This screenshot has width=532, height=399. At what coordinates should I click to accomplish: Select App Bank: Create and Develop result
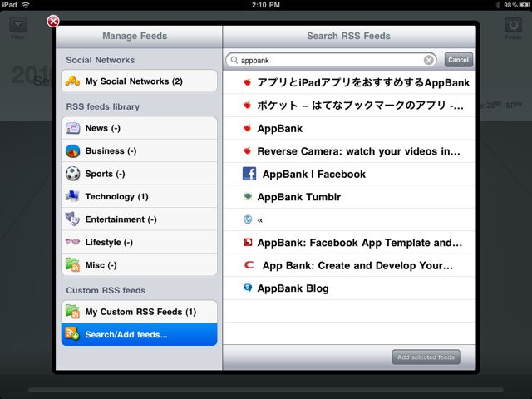click(349, 265)
